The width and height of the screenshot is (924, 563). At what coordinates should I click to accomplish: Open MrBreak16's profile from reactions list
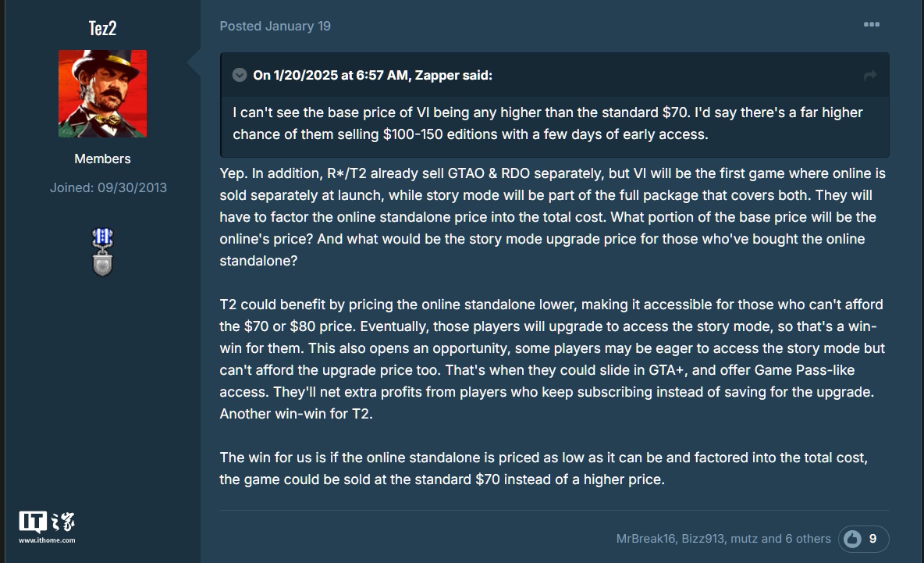[x=645, y=539]
